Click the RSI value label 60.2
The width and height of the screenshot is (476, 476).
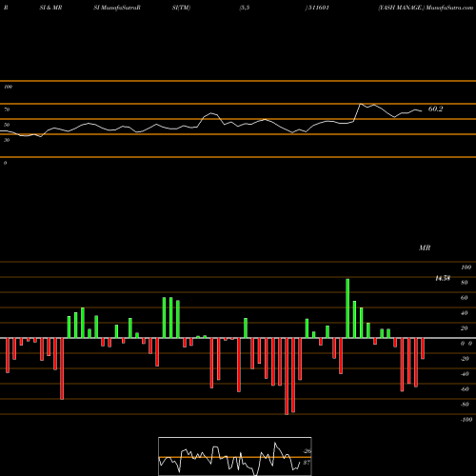(435, 109)
